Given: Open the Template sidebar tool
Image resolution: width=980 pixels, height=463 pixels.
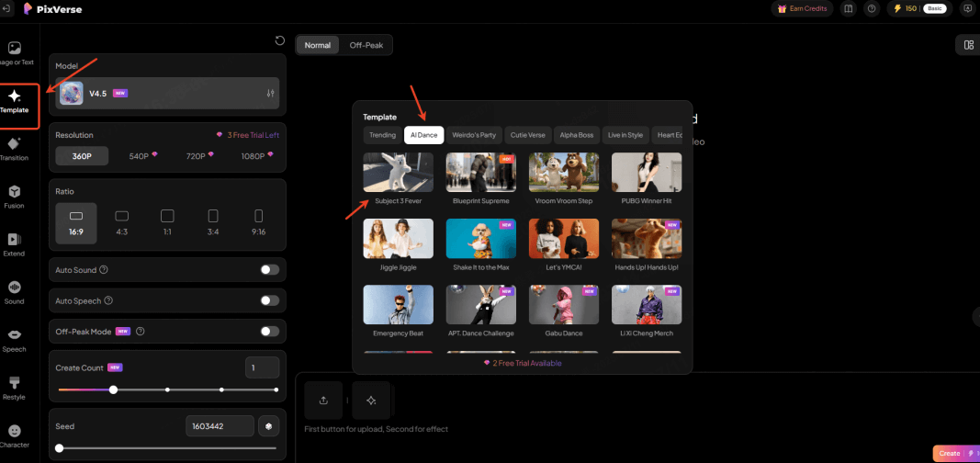Looking at the screenshot, I should pyautogui.click(x=15, y=103).
